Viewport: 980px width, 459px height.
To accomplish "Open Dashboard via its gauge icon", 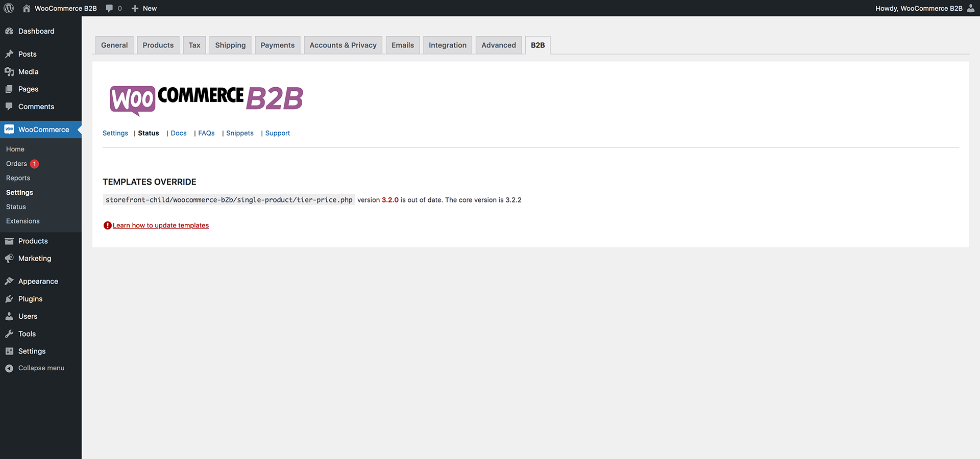I will pyautogui.click(x=9, y=31).
